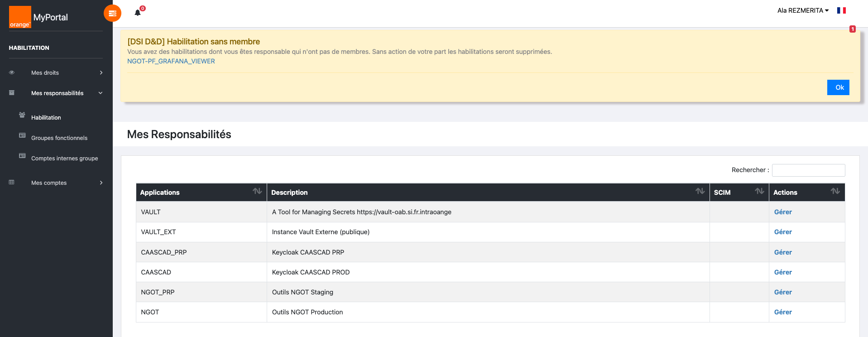Image resolution: width=868 pixels, height=337 pixels.
Task: Sort table by Description column arrows
Action: pyautogui.click(x=700, y=191)
